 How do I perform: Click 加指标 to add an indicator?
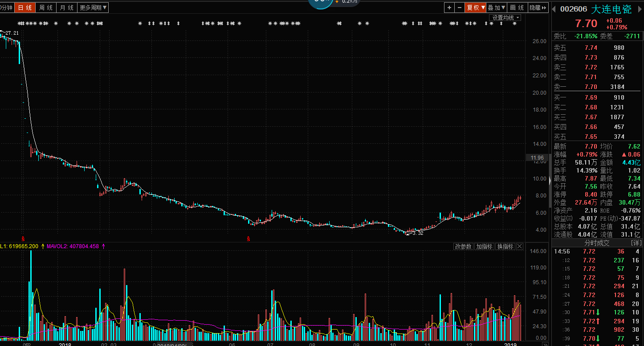click(x=485, y=246)
